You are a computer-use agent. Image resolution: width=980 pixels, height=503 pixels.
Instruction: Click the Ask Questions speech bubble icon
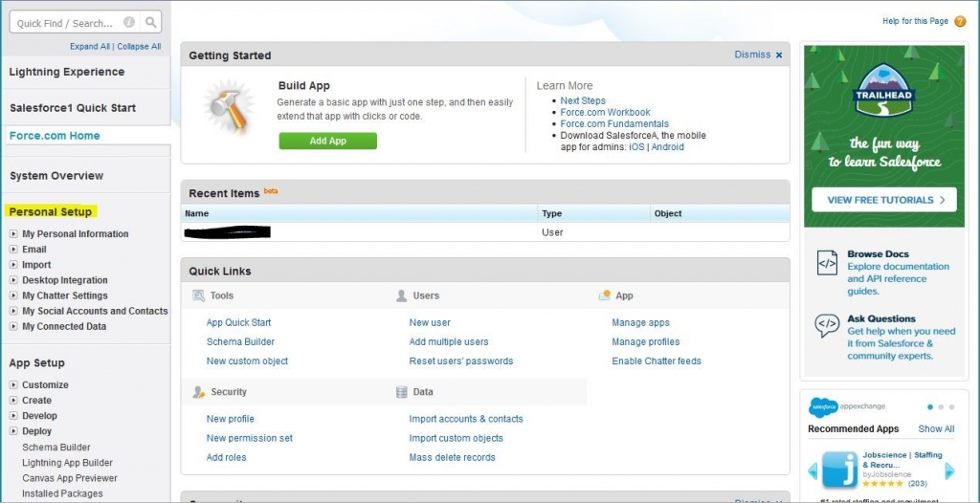coord(827,325)
